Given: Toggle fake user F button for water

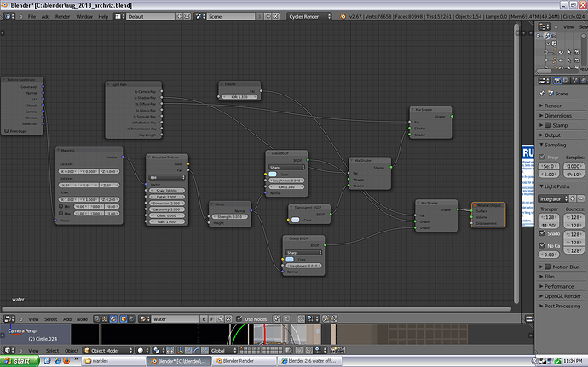Looking at the screenshot, I should (212, 319).
